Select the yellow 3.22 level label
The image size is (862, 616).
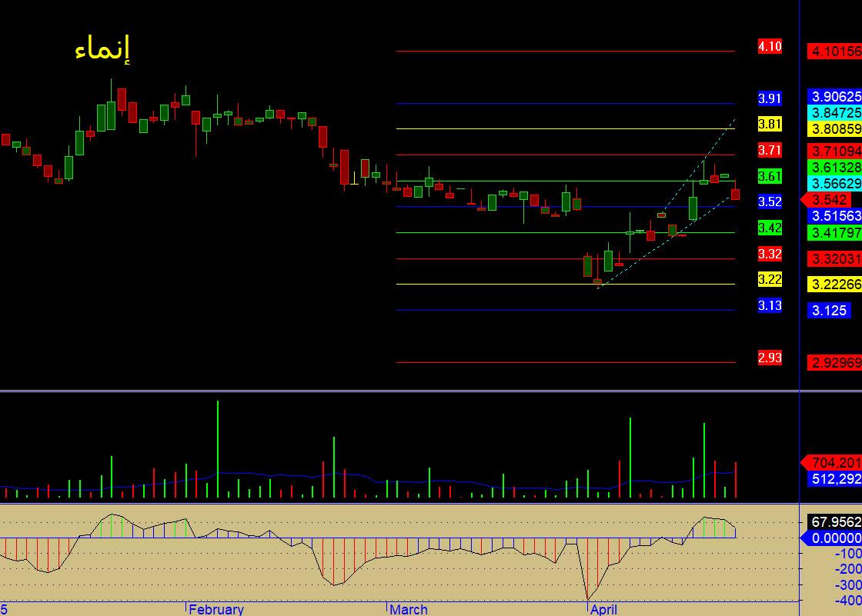point(770,279)
